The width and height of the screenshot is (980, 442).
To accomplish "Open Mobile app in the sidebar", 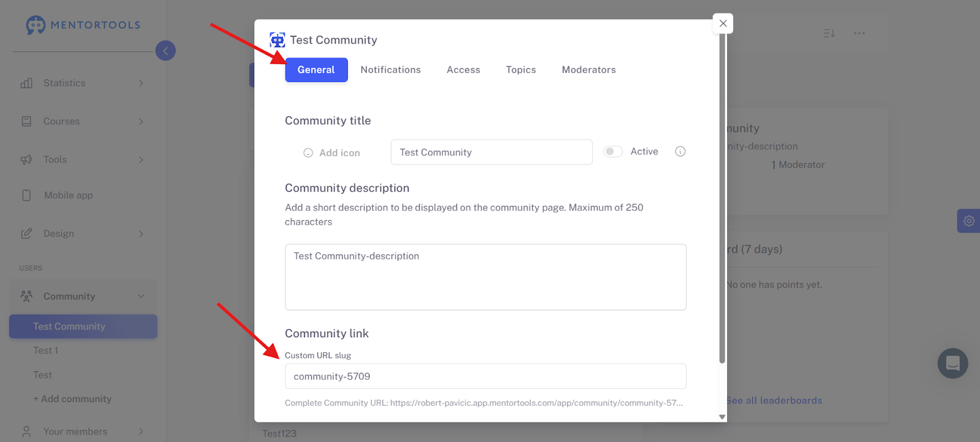I will (x=69, y=195).
